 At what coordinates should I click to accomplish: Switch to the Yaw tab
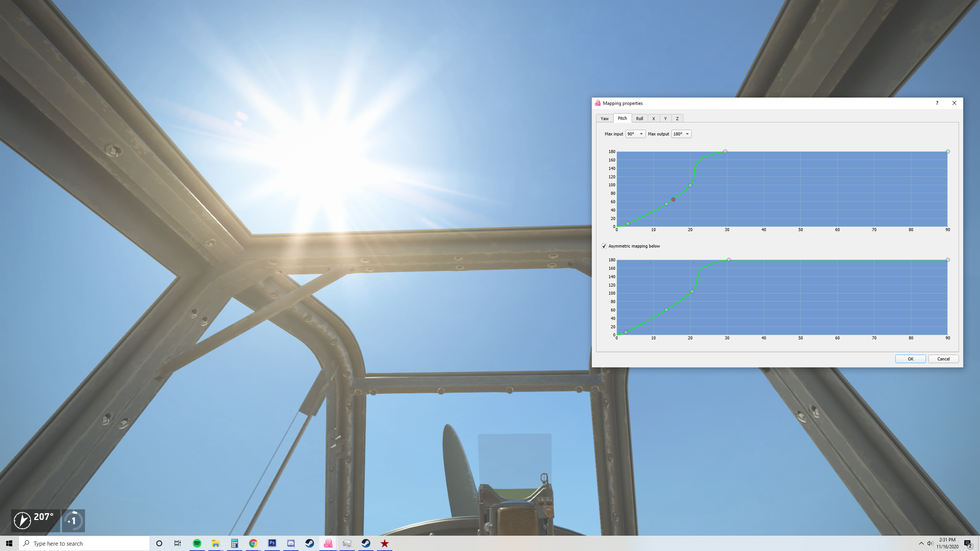[x=604, y=118]
